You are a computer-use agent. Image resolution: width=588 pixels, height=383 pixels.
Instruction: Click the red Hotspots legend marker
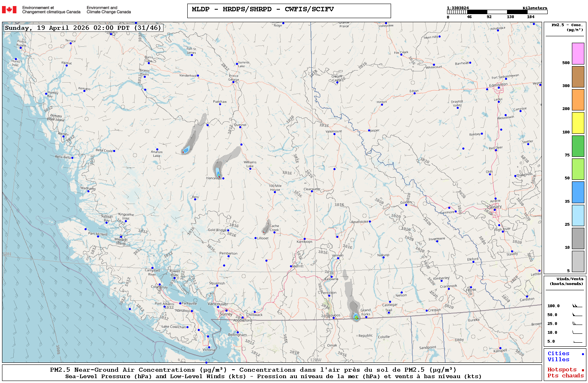(582, 370)
